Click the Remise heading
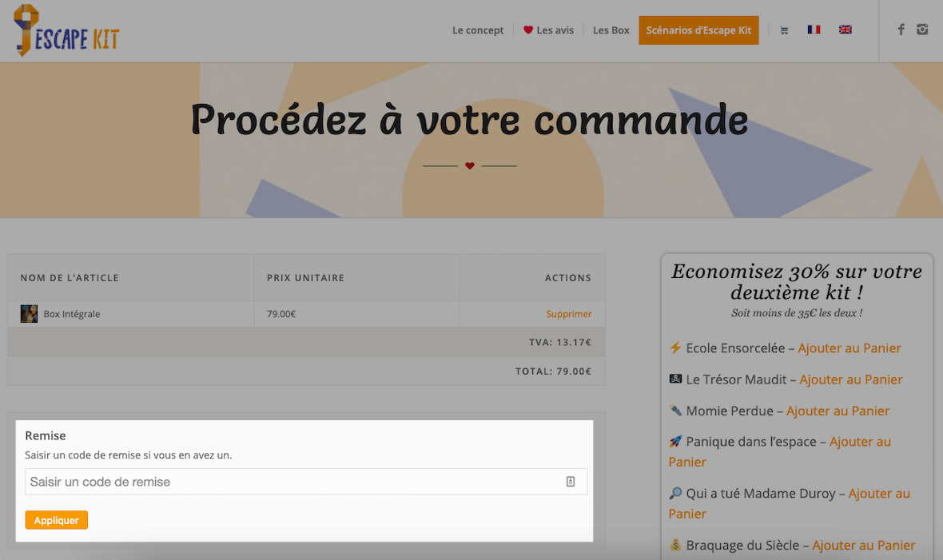 [45, 435]
